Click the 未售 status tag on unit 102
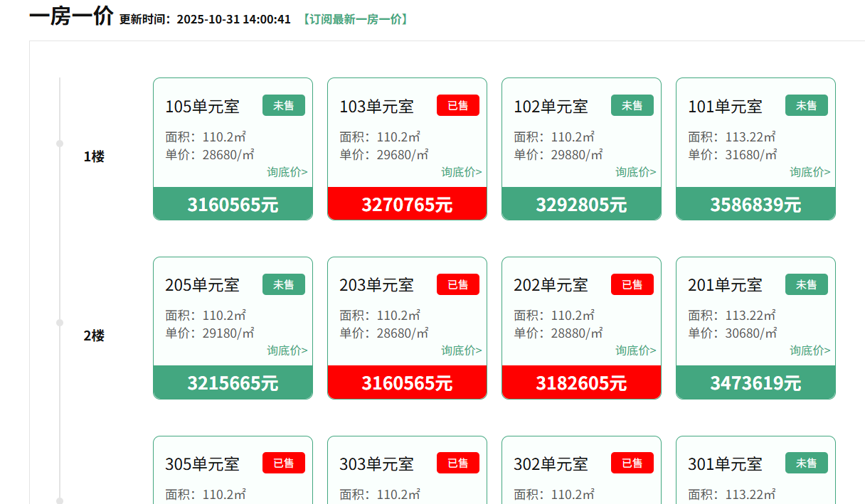Screen dimensions: 865x504 pos(632,105)
